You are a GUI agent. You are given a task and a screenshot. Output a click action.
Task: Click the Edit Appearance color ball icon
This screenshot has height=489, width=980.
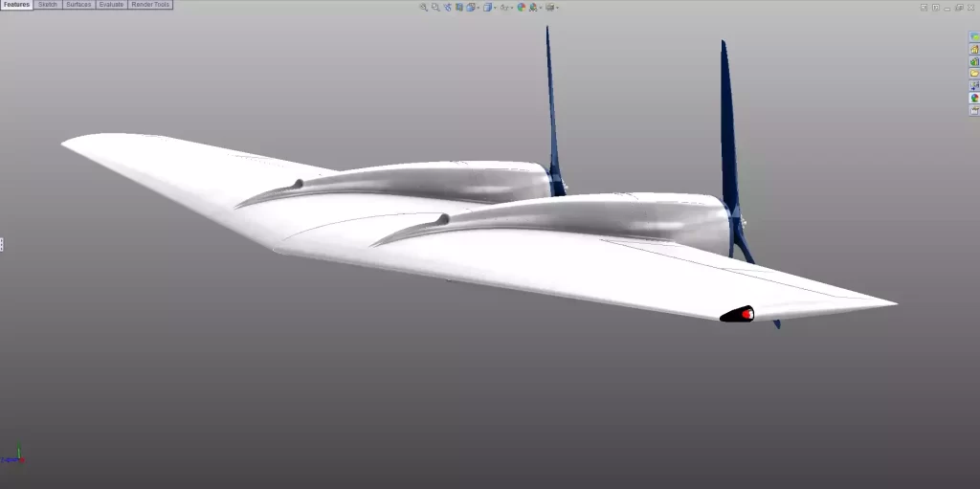click(522, 7)
